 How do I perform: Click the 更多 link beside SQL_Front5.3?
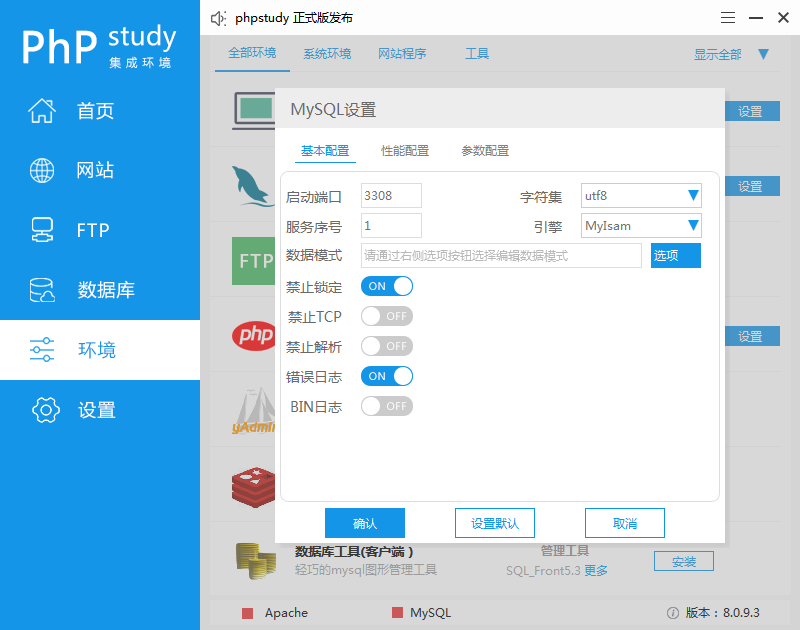pyautogui.click(x=596, y=571)
